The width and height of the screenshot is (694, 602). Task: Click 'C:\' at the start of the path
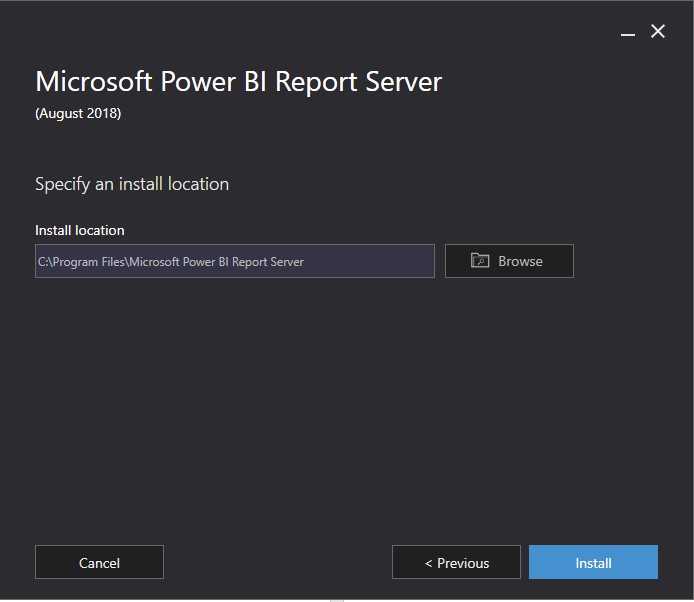(x=45, y=262)
